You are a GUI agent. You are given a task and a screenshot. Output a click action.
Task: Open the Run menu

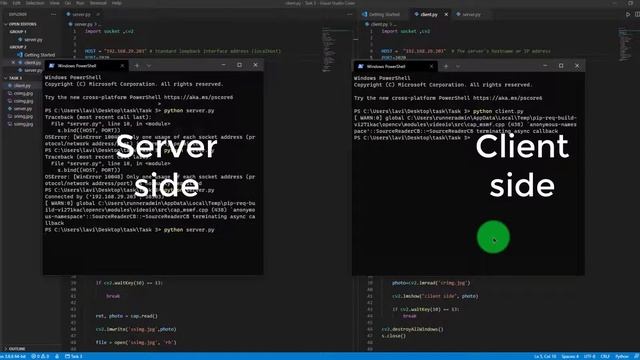80,3
